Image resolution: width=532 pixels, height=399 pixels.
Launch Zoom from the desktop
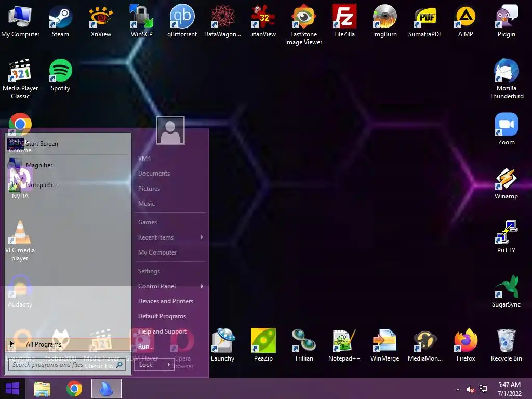click(506, 129)
